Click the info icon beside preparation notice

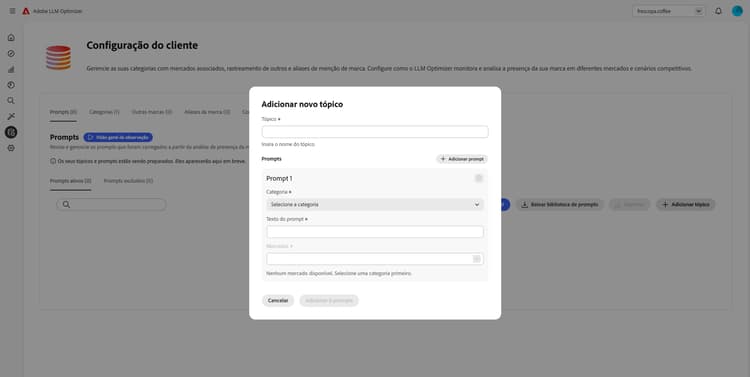coord(53,161)
